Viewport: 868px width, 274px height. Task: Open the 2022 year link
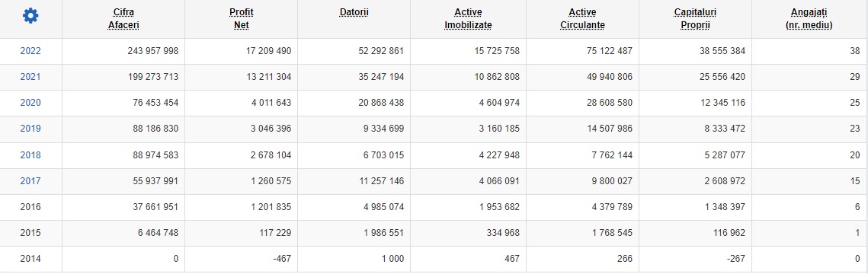(30, 51)
